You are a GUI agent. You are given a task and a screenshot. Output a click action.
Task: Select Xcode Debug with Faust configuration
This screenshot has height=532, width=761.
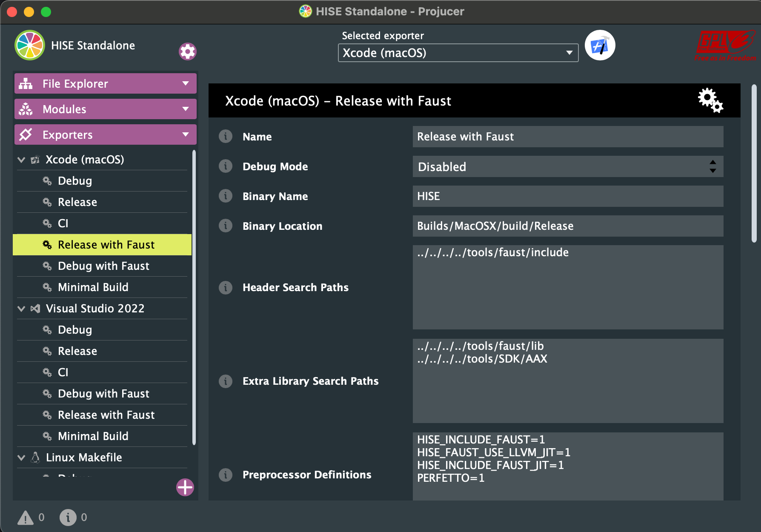tap(102, 266)
